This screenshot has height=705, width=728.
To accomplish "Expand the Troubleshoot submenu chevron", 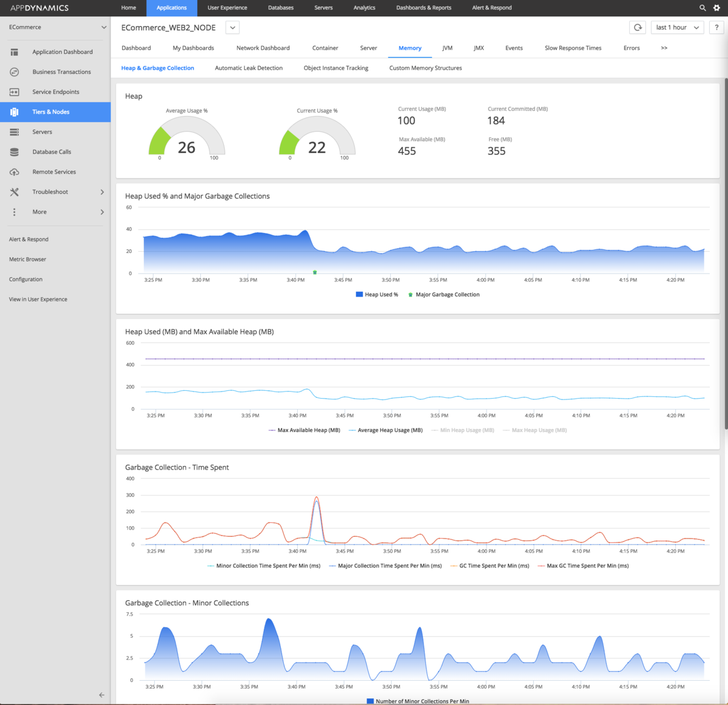I will coord(102,192).
